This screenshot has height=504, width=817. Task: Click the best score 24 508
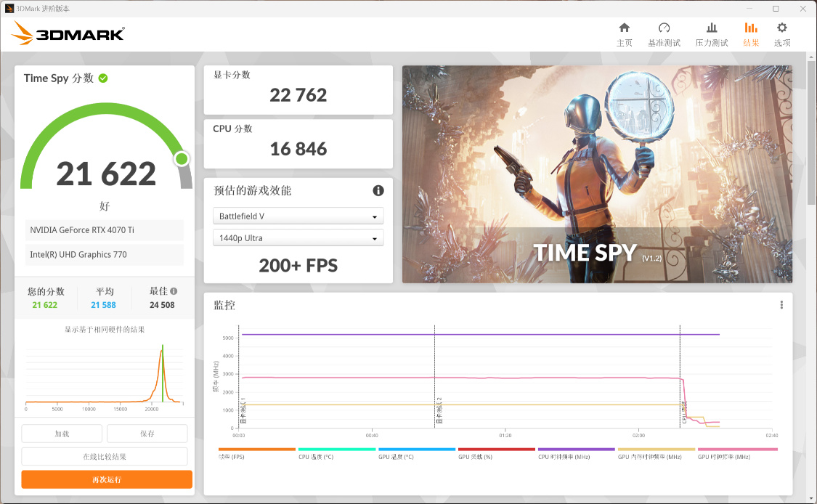(162, 305)
